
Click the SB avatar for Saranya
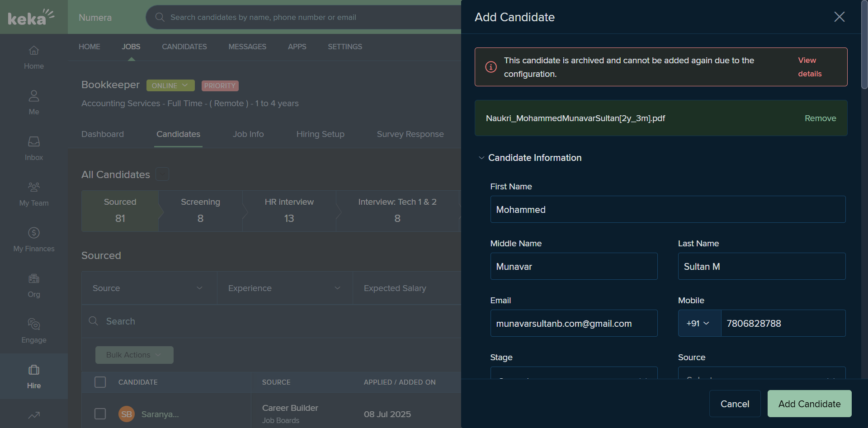point(127,414)
